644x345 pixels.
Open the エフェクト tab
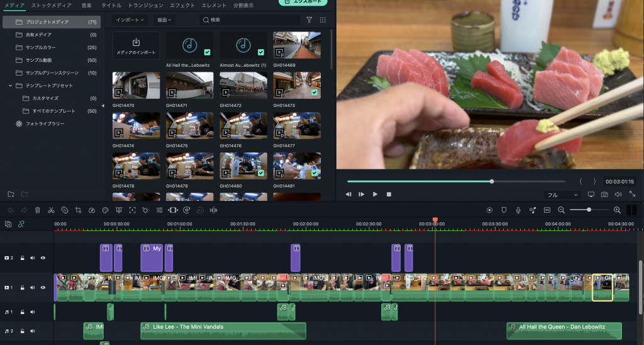[x=182, y=5]
